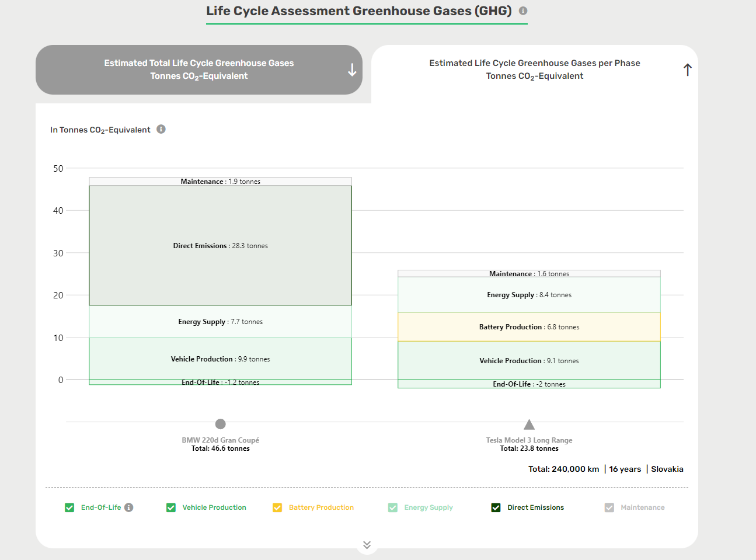Click the BMW 220d circle marker
The height and width of the screenshot is (560, 756).
point(220,424)
